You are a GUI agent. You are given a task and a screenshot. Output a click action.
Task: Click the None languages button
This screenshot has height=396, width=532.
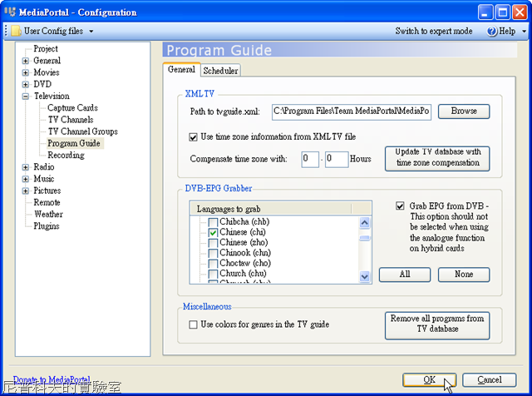click(464, 275)
